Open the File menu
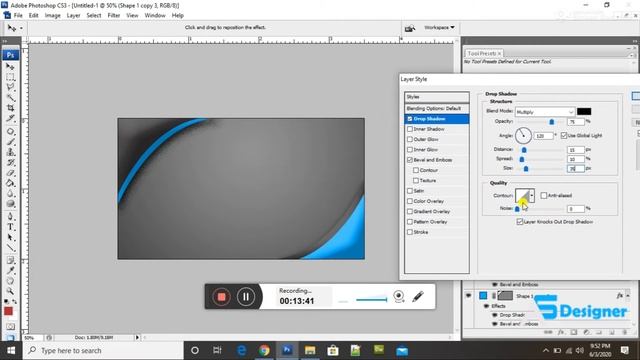 [x=18, y=15]
